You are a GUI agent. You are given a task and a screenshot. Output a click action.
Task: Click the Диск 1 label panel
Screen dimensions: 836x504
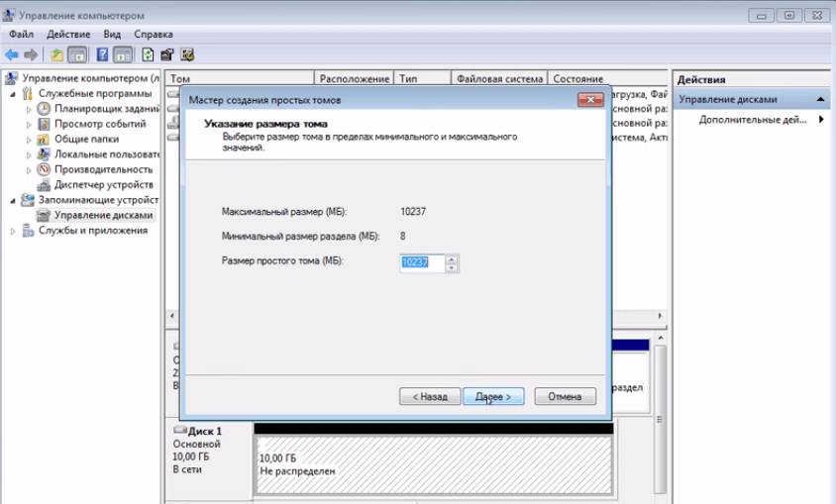(x=209, y=460)
